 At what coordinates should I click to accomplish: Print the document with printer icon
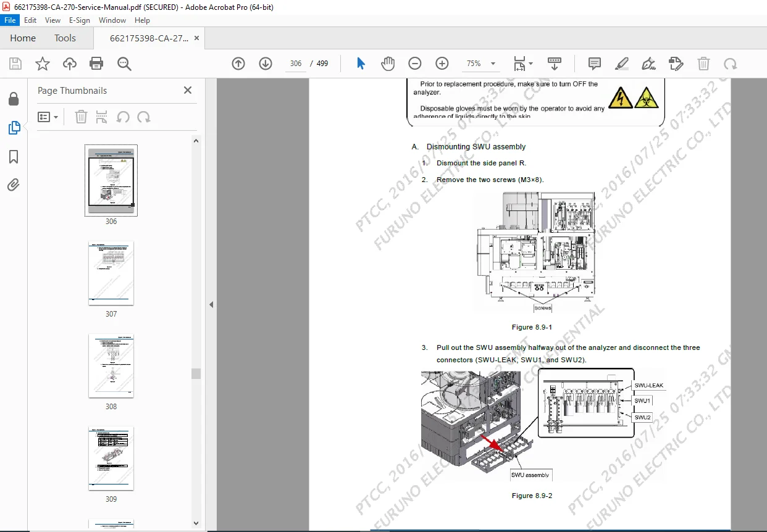tap(96, 64)
